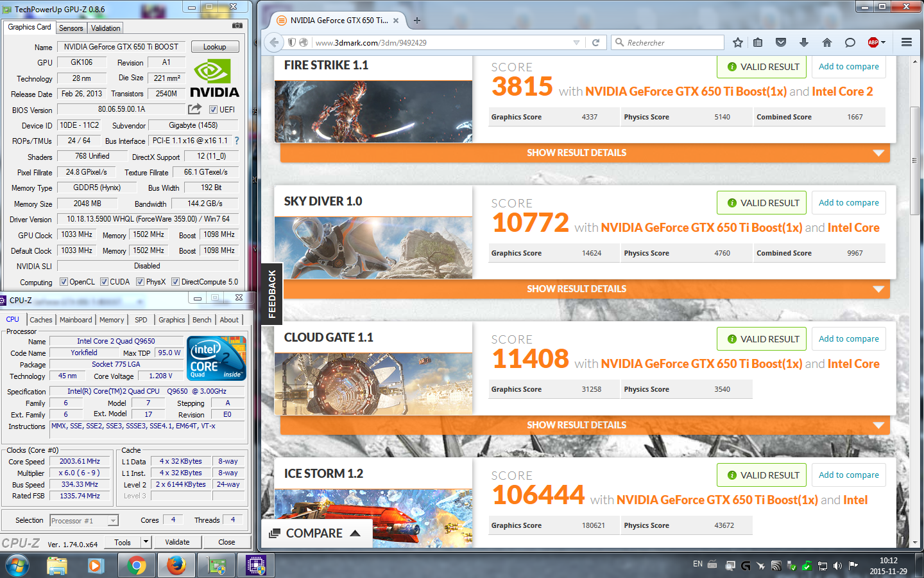Add Cloud Gate result to compare
924x578 pixels.
848,339
